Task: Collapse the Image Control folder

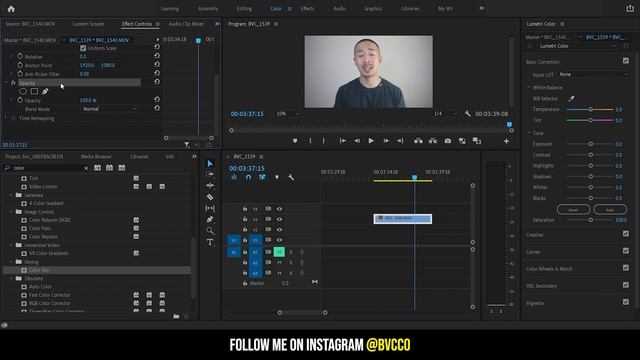Action: [x=11, y=212]
